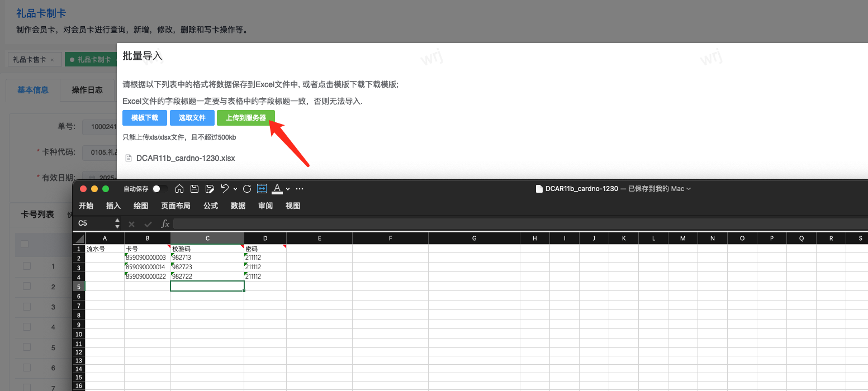
Task: Click the 选取文件 button
Action: click(192, 118)
